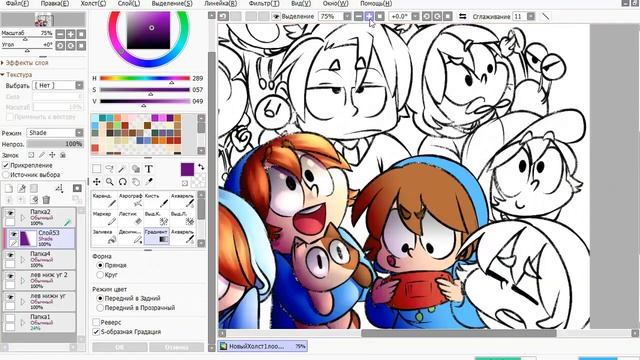Uncheck S-образная Градация checkbox

tap(96, 332)
